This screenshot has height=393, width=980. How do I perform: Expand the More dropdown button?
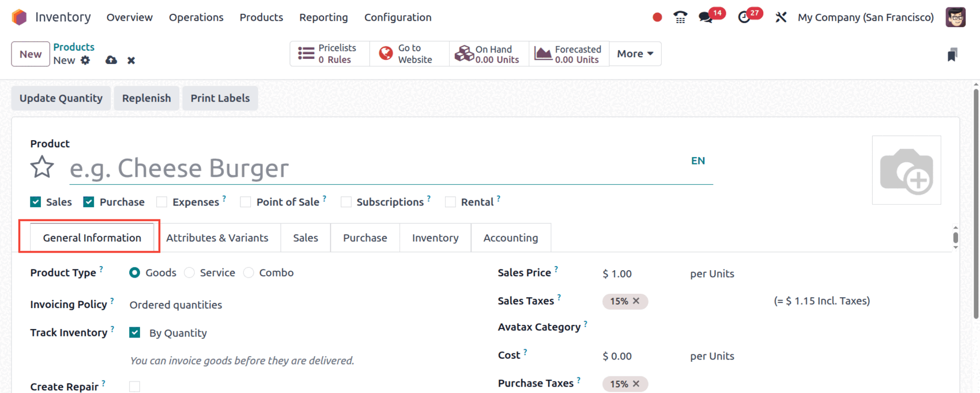tap(635, 54)
